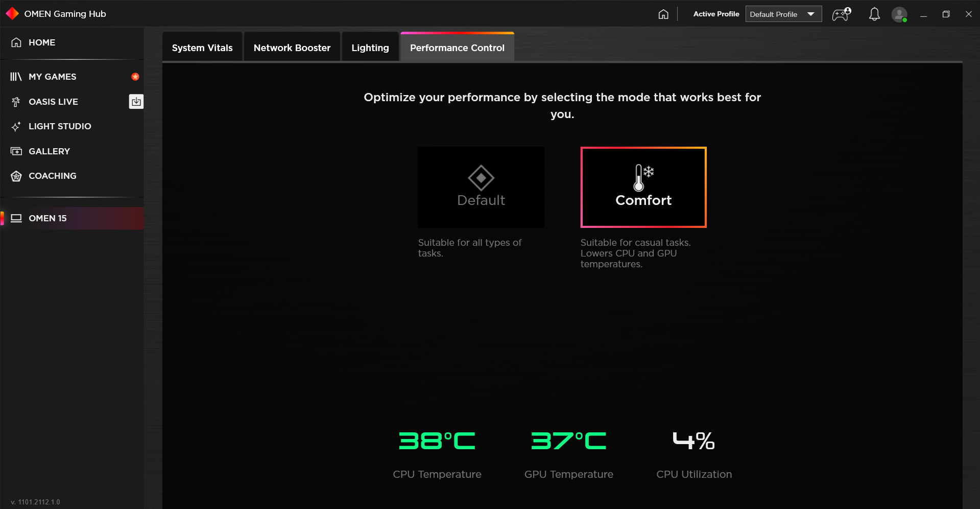The height and width of the screenshot is (509, 980).
Task: Open My Games from the sidebar
Action: [53, 77]
